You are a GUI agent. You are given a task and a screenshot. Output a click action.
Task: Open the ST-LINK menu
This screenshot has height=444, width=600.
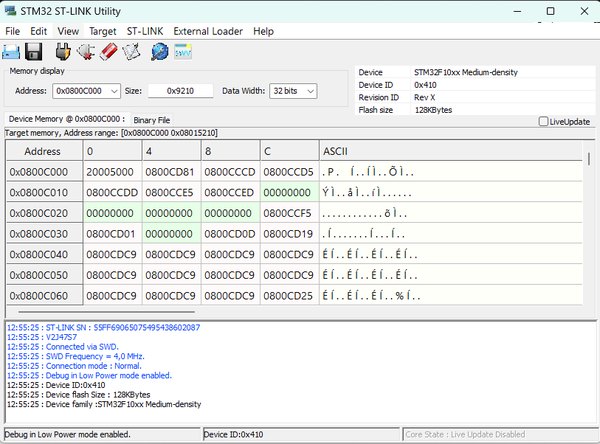click(x=145, y=31)
